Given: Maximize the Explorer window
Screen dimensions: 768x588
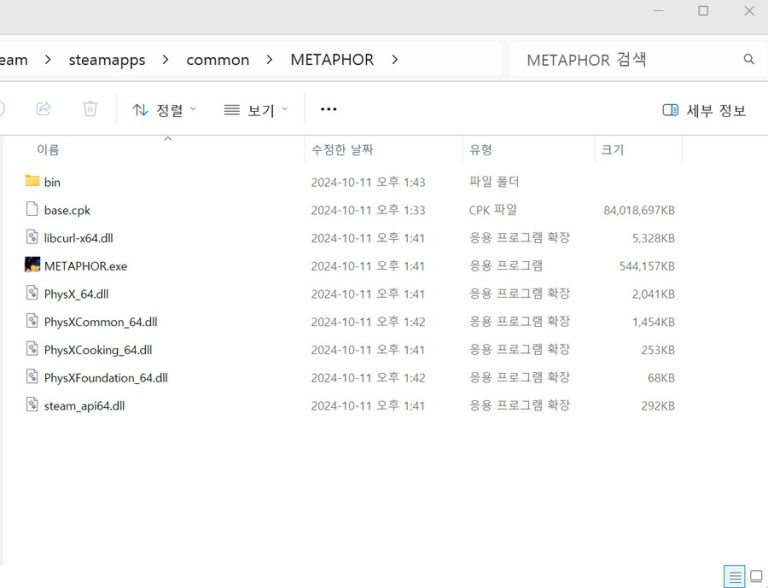Looking at the screenshot, I should [x=703, y=10].
